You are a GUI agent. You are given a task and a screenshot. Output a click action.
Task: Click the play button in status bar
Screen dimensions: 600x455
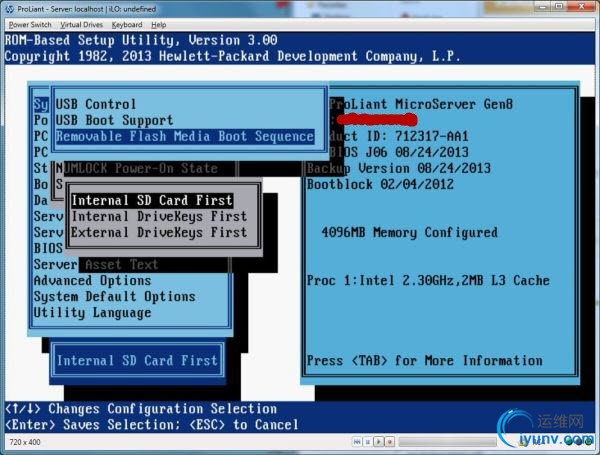coord(378,442)
